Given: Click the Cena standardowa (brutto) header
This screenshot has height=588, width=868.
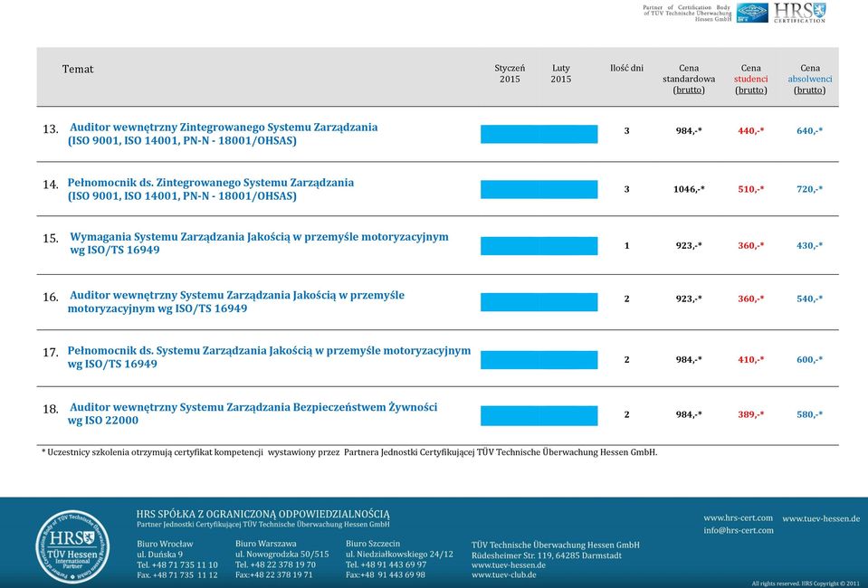Looking at the screenshot, I should [689, 79].
